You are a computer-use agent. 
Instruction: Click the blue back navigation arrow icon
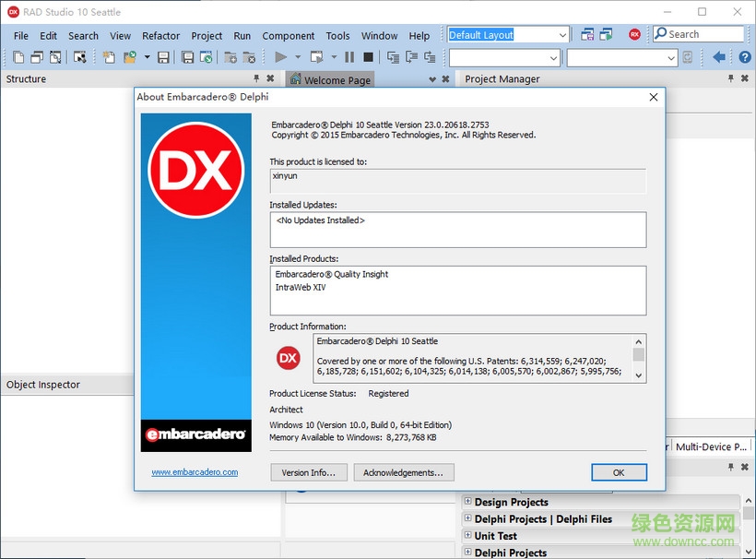click(719, 56)
